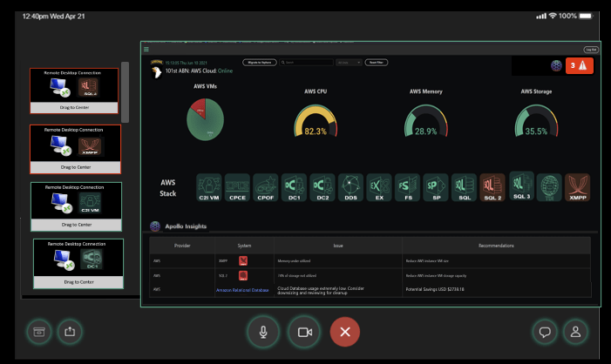
Task: Click the Recommendations column header
Action: pos(497,246)
